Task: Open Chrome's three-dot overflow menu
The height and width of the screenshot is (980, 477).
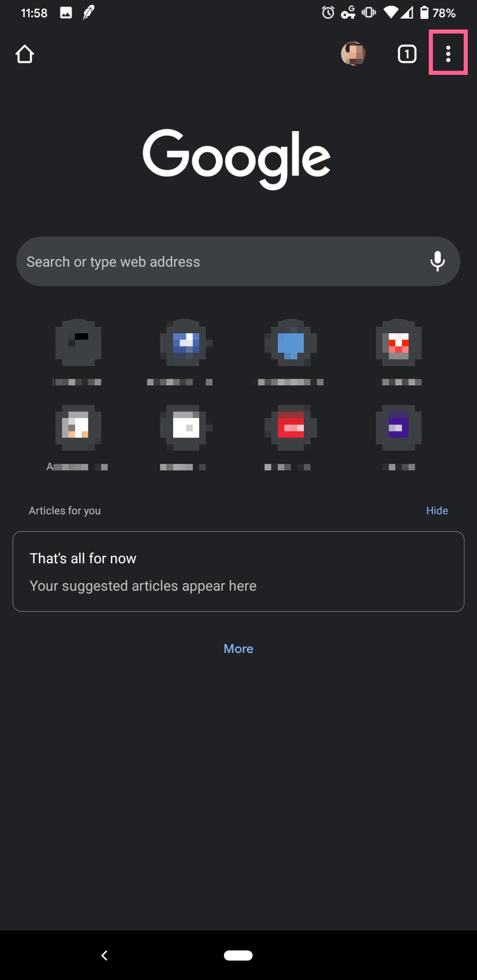Action: [x=448, y=54]
